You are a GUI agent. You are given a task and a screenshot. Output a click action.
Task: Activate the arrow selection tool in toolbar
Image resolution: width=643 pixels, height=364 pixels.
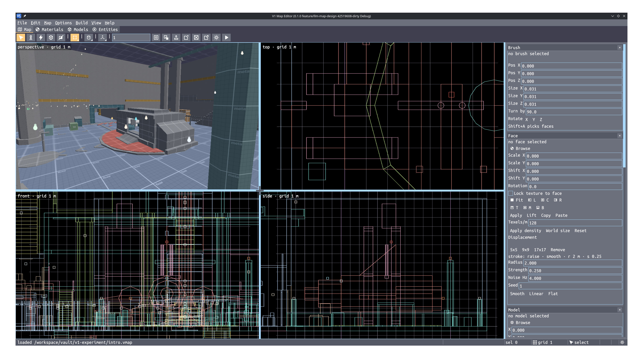tap(21, 37)
